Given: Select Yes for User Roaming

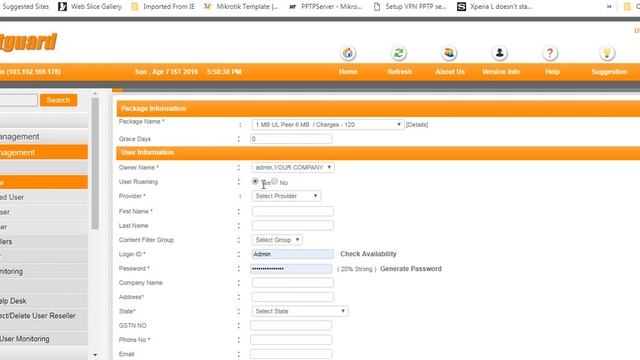Looking at the screenshot, I should tap(255, 181).
